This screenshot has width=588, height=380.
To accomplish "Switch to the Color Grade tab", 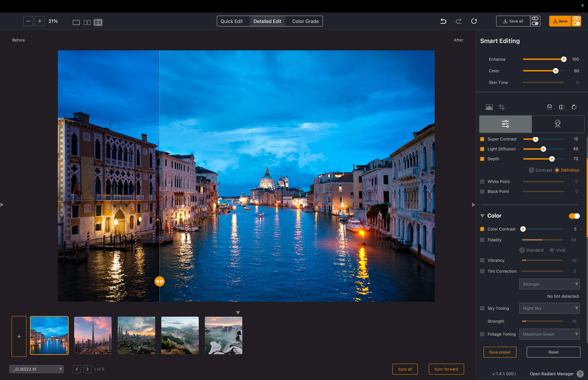I will pos(305,21).
